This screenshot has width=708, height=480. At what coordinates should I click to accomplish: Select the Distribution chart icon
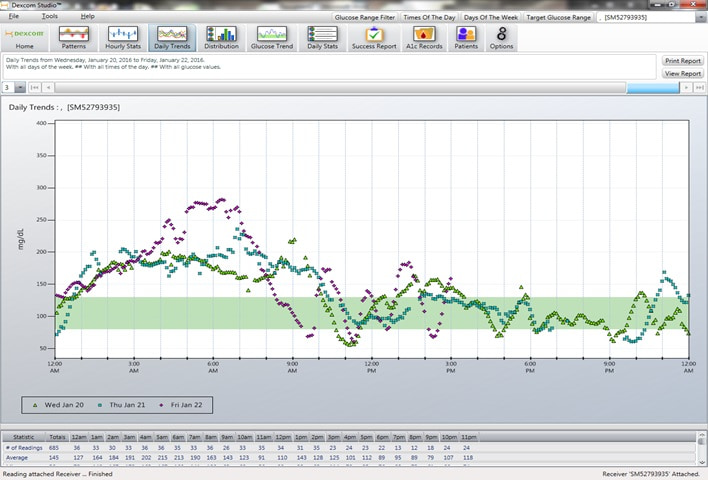click(x=221, y=38)
